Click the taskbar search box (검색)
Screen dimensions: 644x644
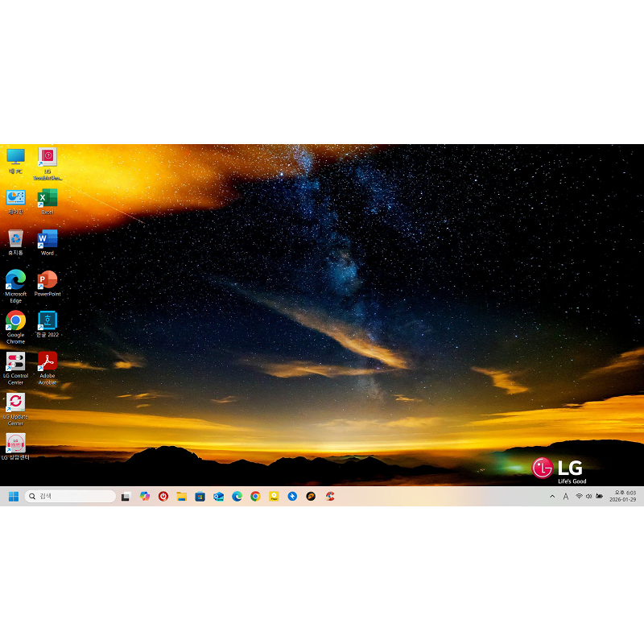coord(71,497)
